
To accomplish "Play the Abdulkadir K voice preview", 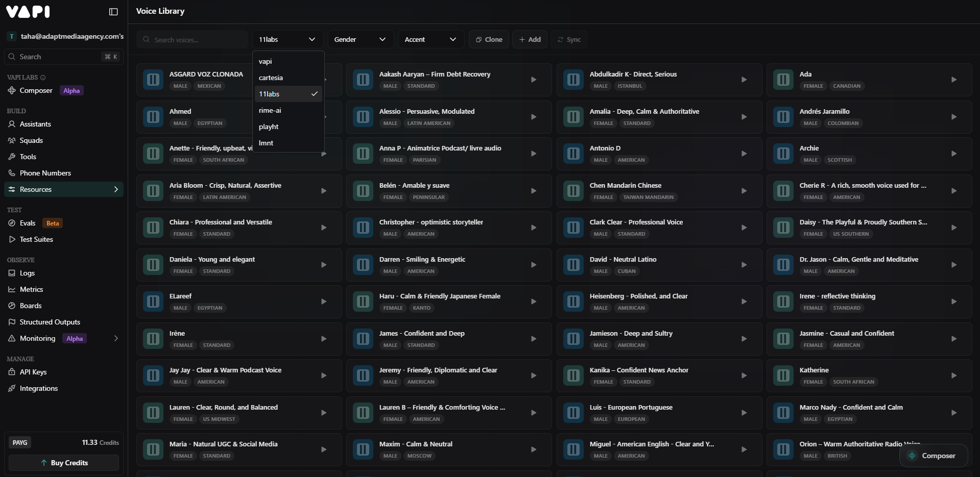I will click(x=744, y=80).
